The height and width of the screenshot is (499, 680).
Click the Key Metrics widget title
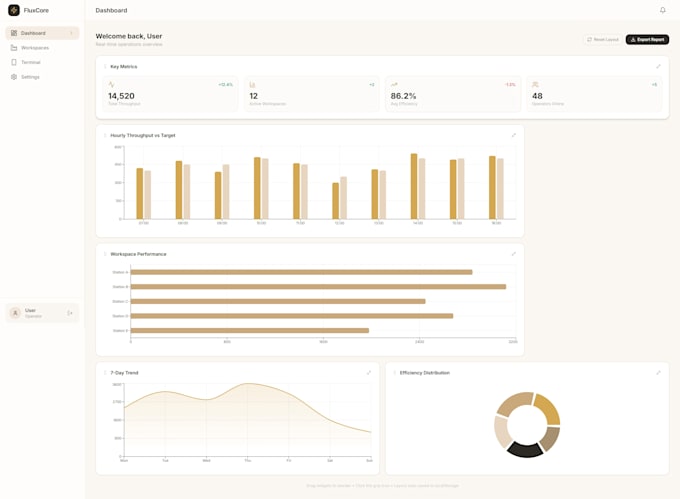[x=124, y=67]
